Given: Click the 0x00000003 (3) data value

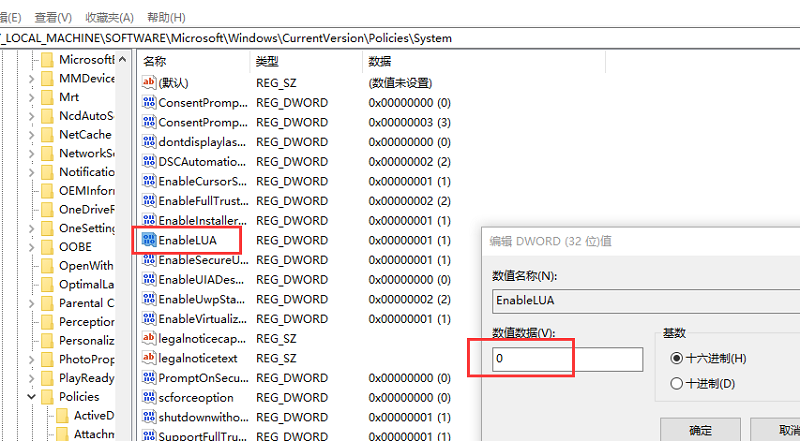Looking at the screenshot, I should 410,122.
